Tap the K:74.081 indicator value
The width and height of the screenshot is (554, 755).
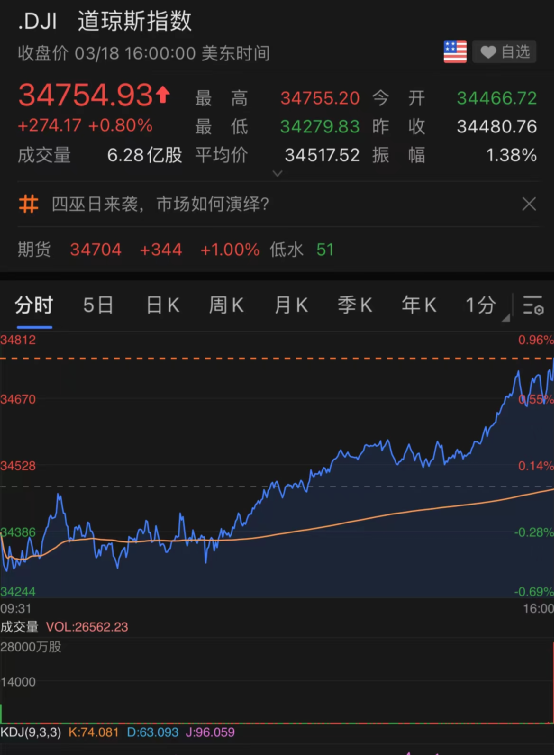click(93, 732)
